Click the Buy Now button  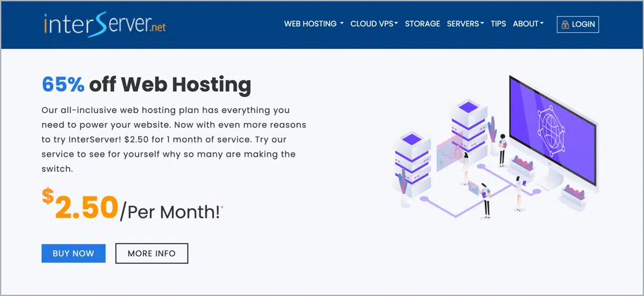coord(74,253)
